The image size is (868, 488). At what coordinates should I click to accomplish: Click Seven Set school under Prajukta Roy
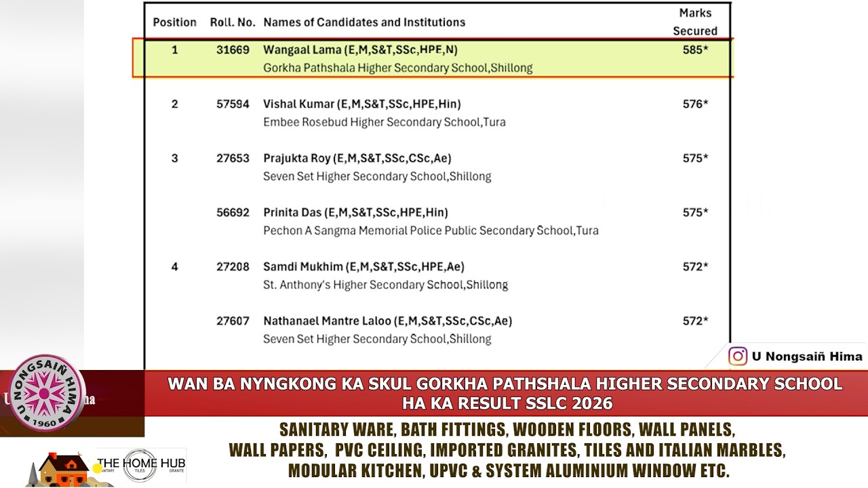coord(377,176)
